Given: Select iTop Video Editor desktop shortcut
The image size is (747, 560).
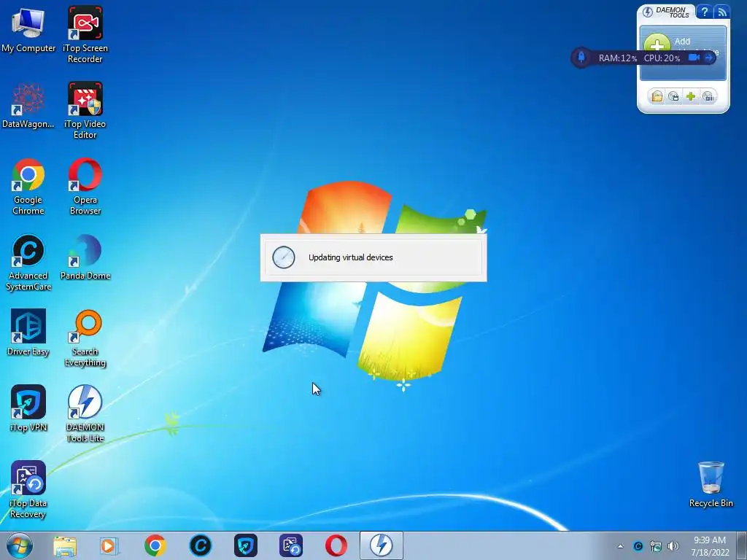Looking at the screenshot, I should coord(85,111).
